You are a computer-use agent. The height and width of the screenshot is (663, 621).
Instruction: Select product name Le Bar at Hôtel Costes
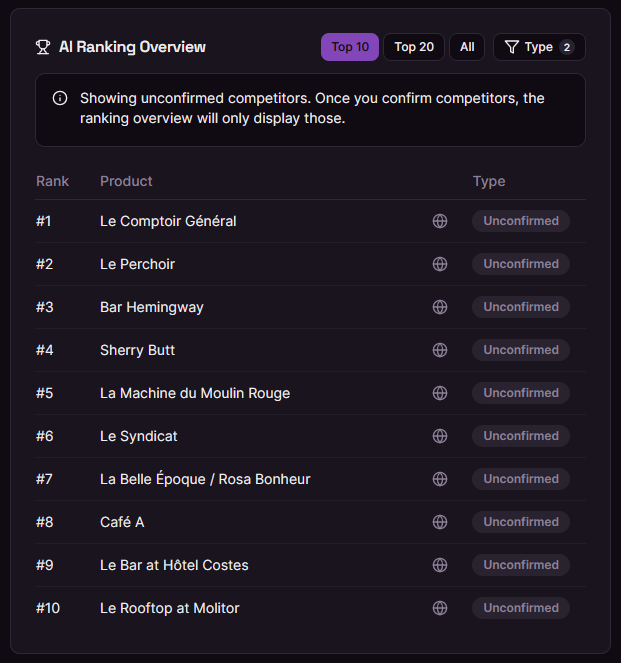[174, 565]
